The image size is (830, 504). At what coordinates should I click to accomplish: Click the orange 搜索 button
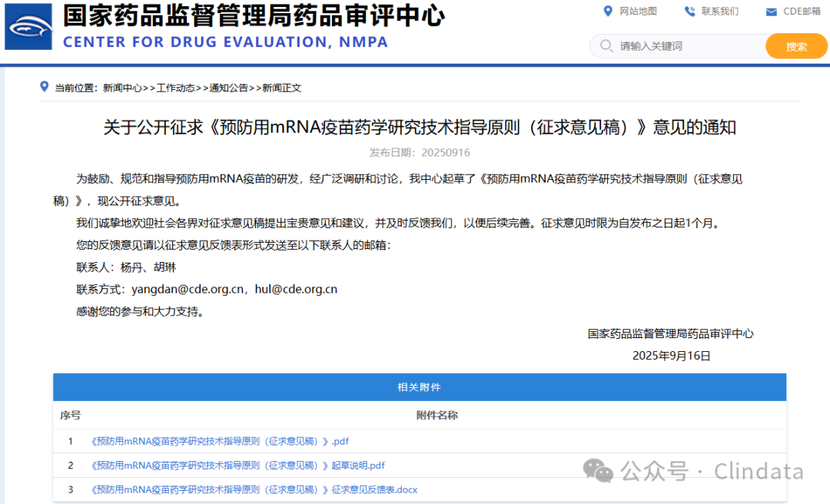point(796,46)
